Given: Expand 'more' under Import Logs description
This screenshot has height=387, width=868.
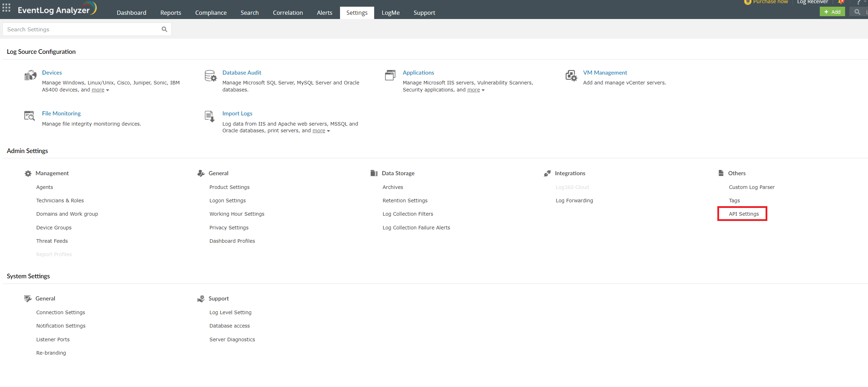Looking at the screenshot, I should [319, 130].
